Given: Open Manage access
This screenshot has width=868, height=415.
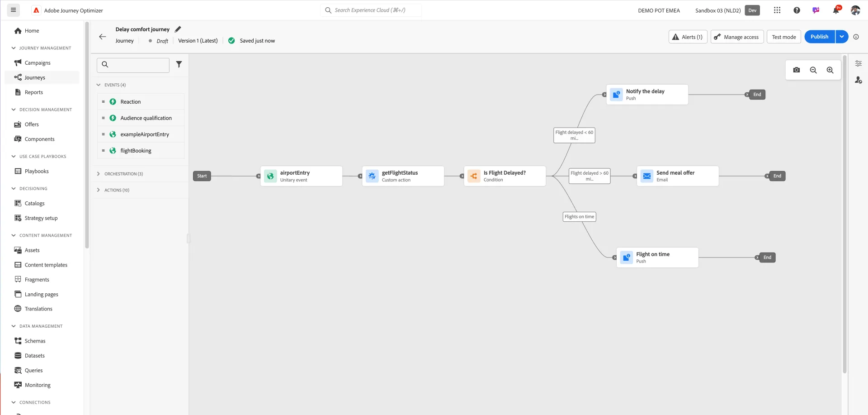Looking at the screenshot, I should tap(737, 37).
